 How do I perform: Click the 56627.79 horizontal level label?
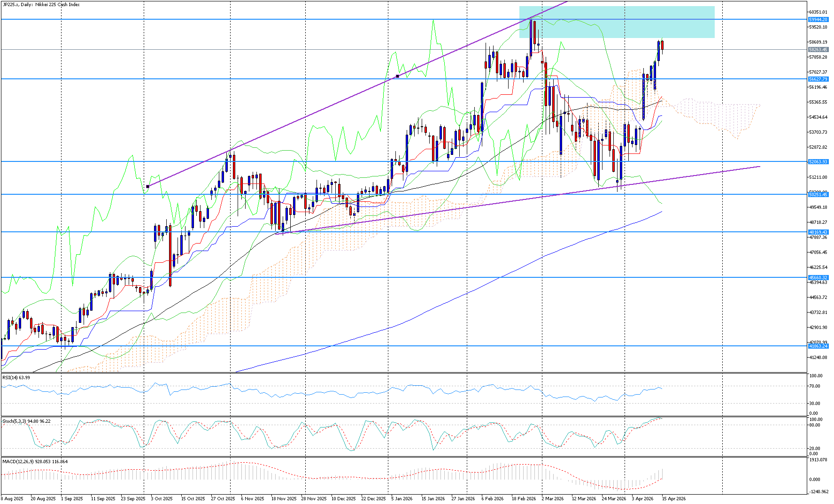[818, 79]
